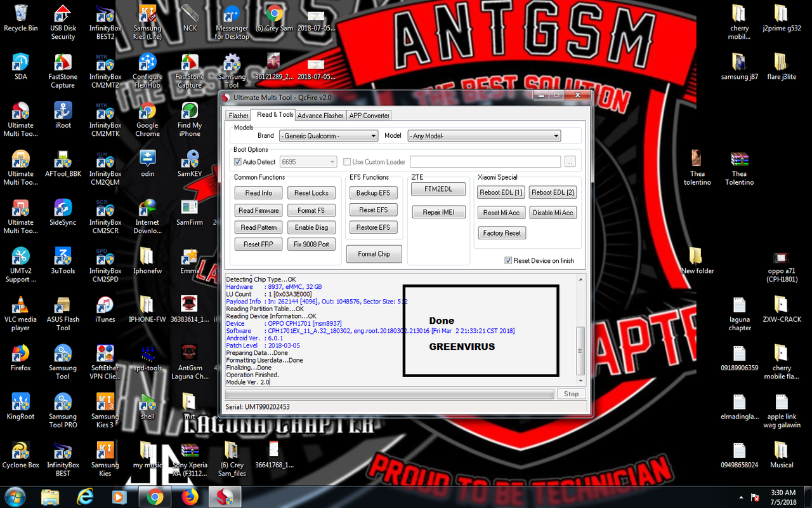Launch VLC media player desktop icon
812x508 pixels.
pyautogui.click(x=20, y=314)
